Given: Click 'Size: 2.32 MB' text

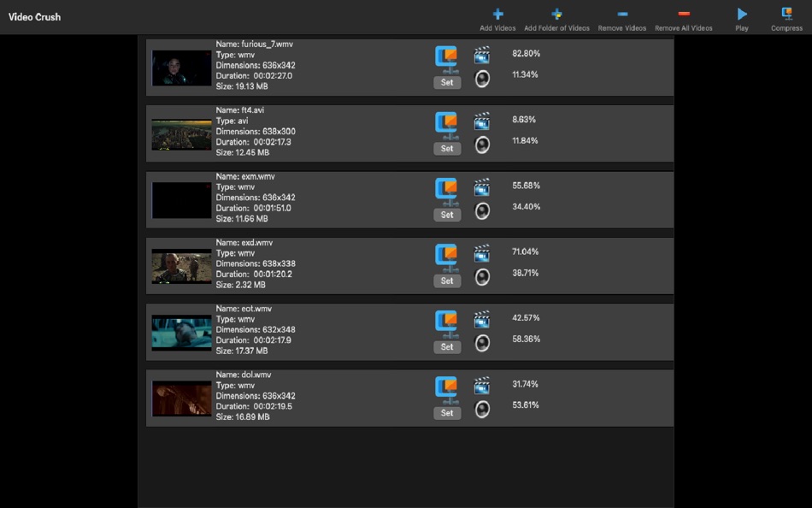Looking at the screenshot, I should 241,285.
